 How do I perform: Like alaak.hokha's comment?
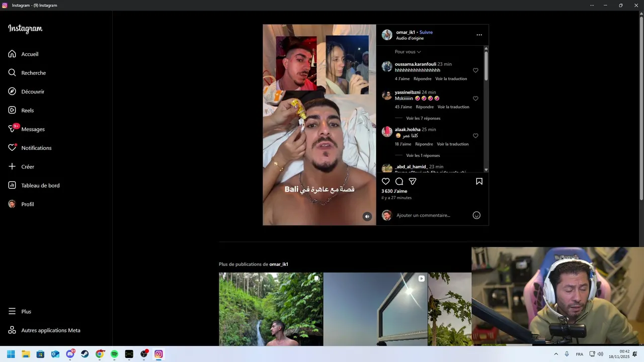pos(475,136)
